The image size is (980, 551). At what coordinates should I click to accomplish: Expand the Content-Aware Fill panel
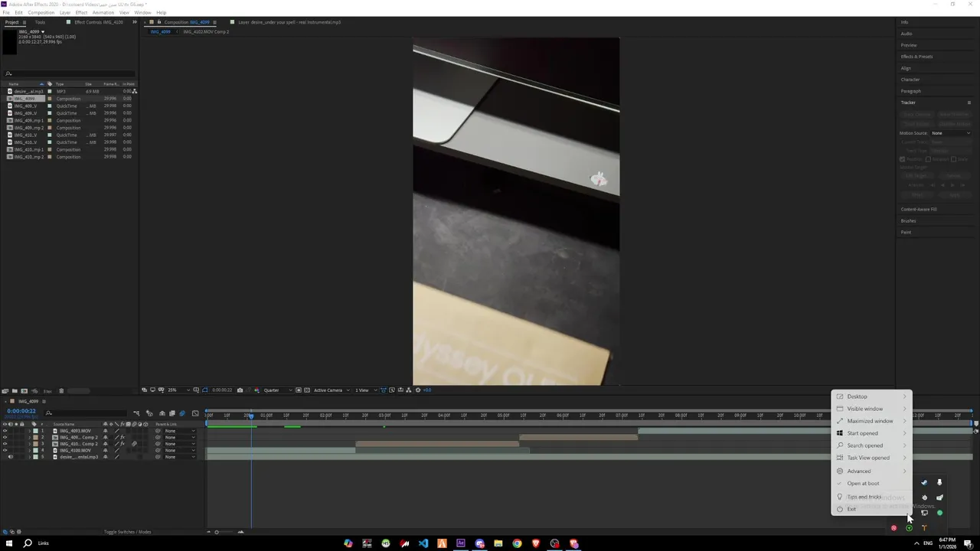pyautogui.click(x=919, y=209)
